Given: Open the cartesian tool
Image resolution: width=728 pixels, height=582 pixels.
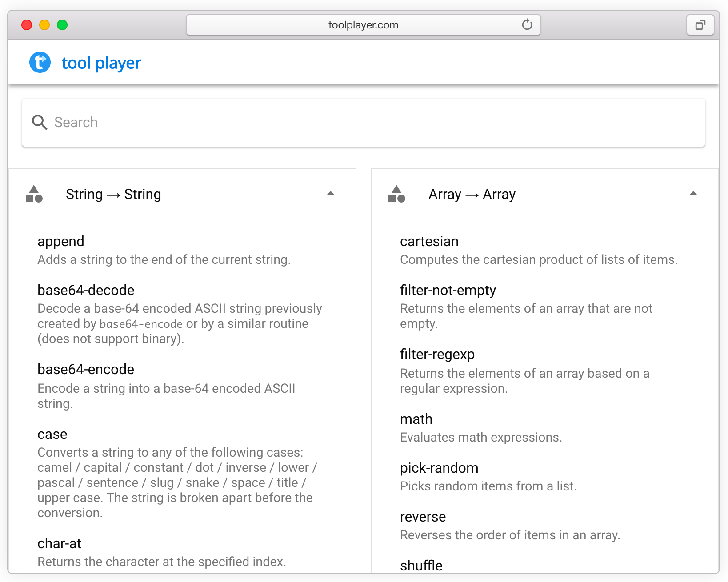Looking at the screenshot, I should [x=429, y=241].
